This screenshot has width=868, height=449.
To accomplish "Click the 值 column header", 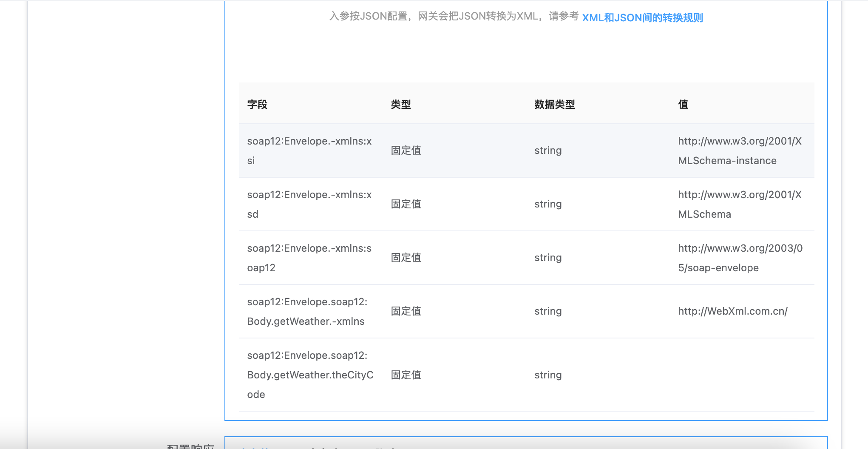I will tap(683, 104).
